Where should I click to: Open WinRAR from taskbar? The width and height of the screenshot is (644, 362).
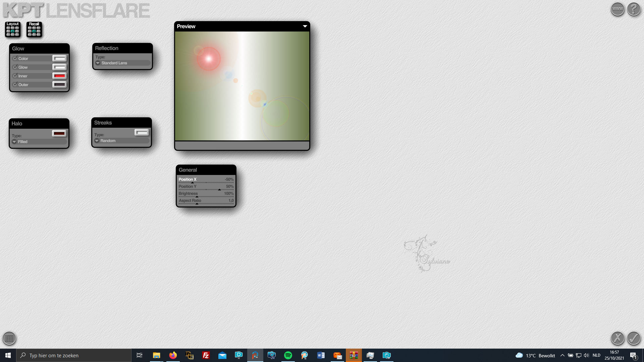coord(354,355)
